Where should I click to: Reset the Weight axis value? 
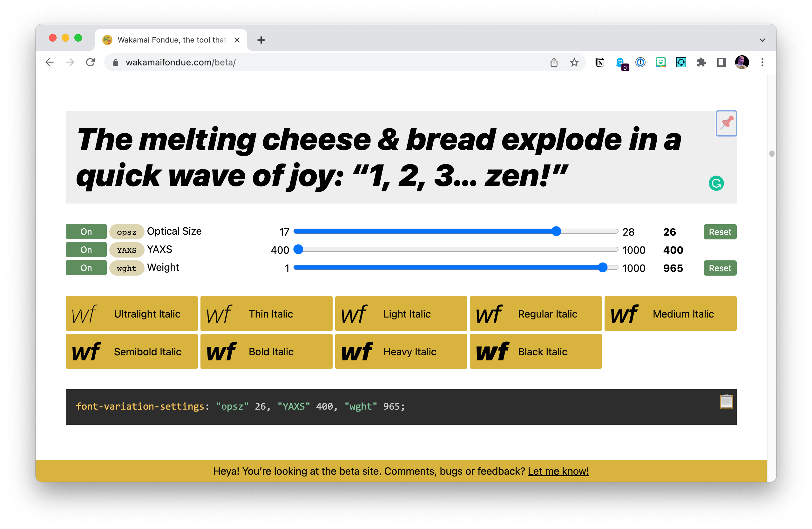[720, 268]
